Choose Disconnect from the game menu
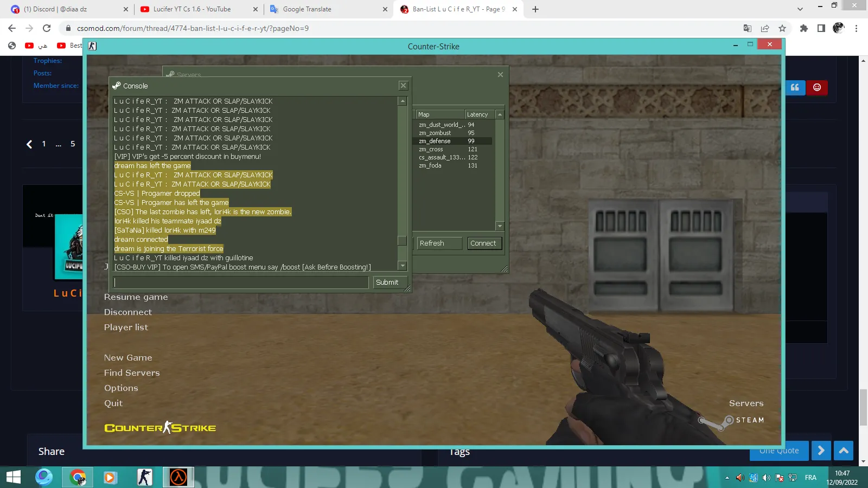The width and height of the screenshot is (868, 488). tap(128, 312)
